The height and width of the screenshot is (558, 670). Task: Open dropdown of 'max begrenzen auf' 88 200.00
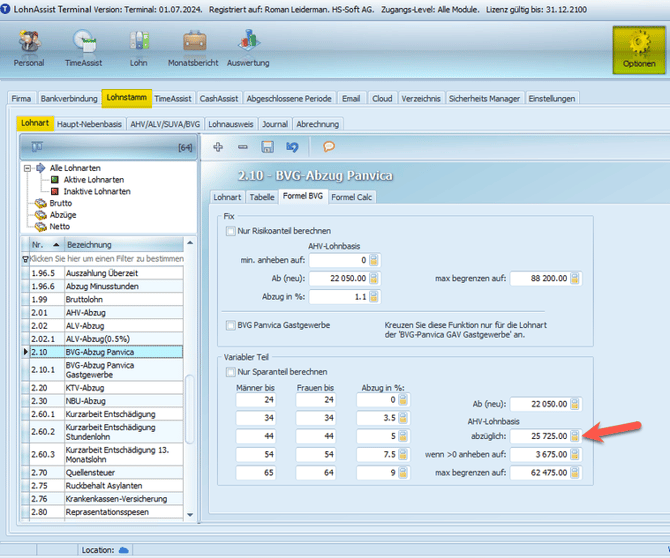[574, 279]
